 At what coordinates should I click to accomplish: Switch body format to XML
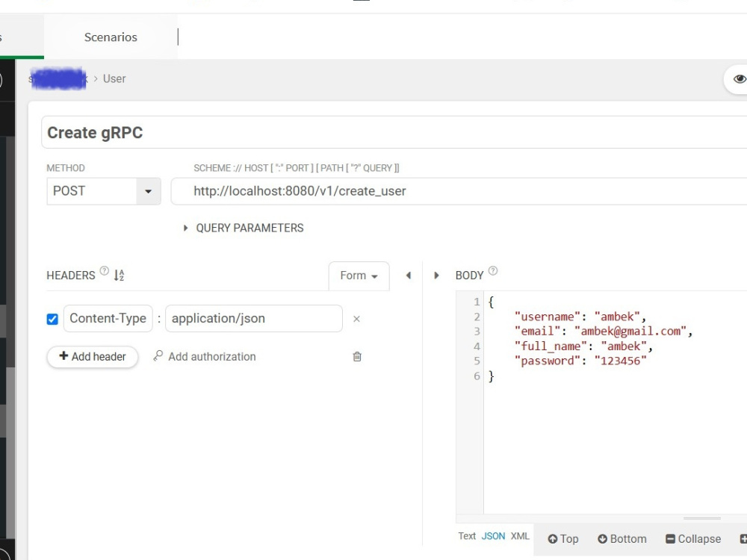pyautogui.click(x=520, y=536)
